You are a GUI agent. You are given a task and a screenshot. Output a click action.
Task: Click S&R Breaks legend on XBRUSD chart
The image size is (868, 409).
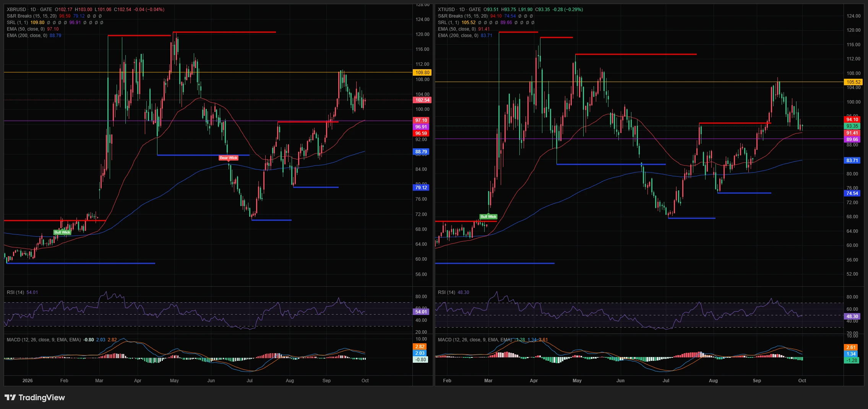click(x=32, y=16)
